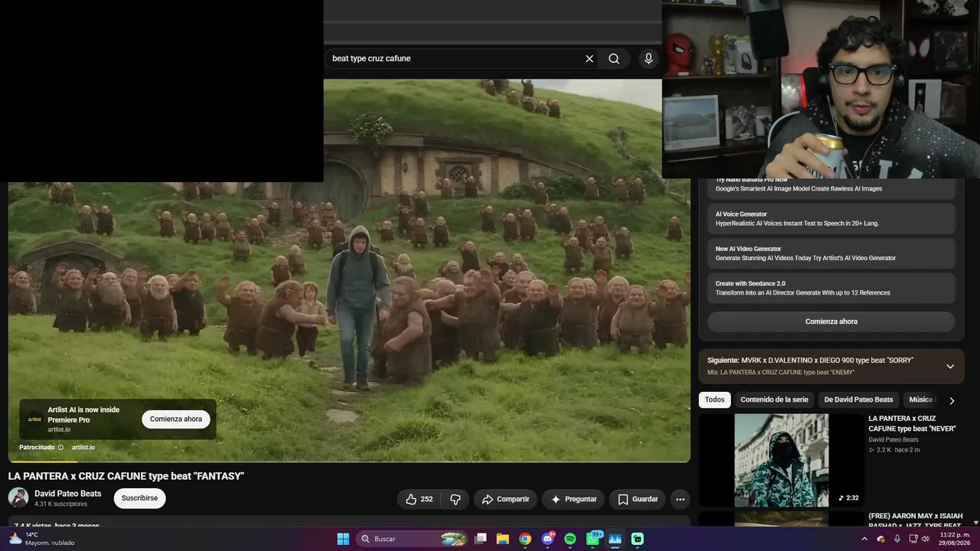Open the weather widget showing 14°C
Screen dimensions: 980x551
pyautogui.click(x=42, y=539)
